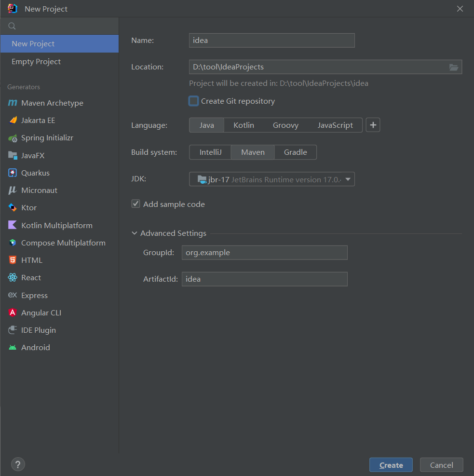
Task: Choose Empty Project in sidebar
Action: click(36, 62)
